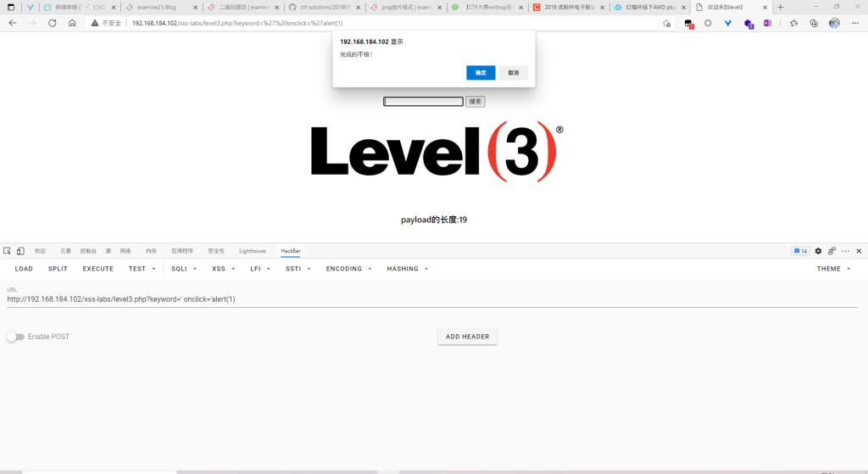The width and height of the screenshot is (868, 474).
Task: Open the DevTools more options ellipsis
Action: click(x=845, y=251)
